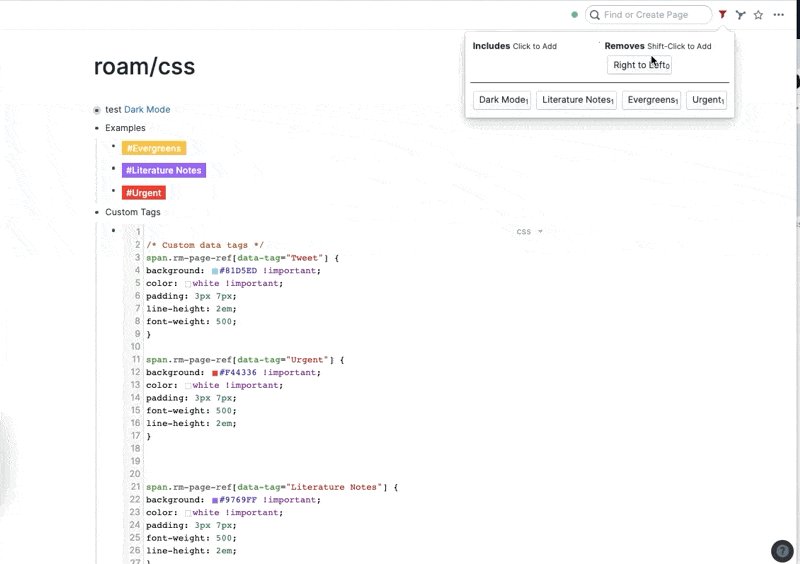Click the search magnifier icon
The height and width of the screenshot is (564, 800).
(x=594, y=15)
